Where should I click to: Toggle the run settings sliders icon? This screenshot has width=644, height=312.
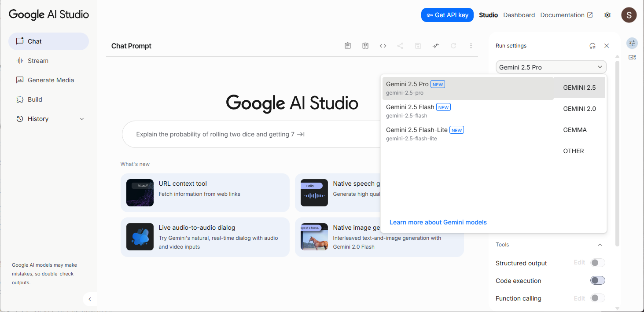click(x=632, y=43)
